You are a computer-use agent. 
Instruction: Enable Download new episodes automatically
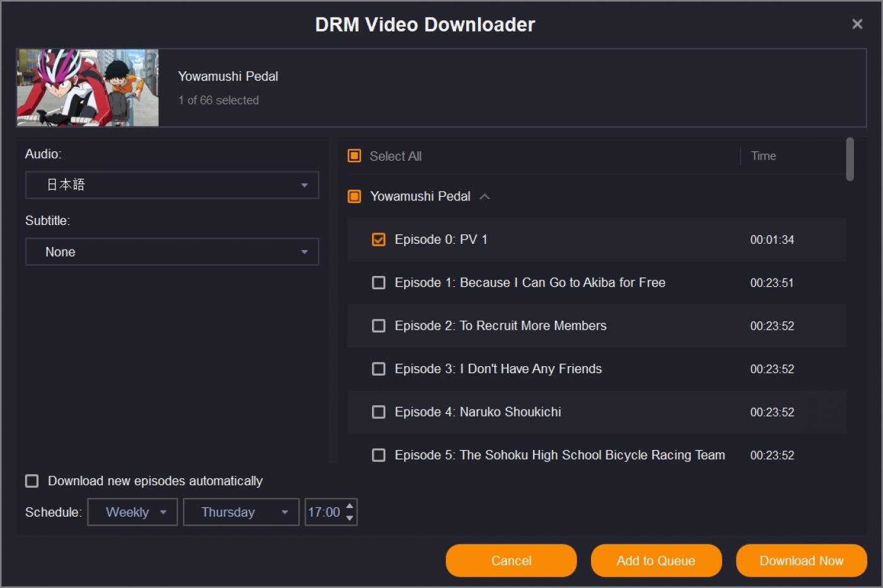pyautogui.click(x=32, y=481)
